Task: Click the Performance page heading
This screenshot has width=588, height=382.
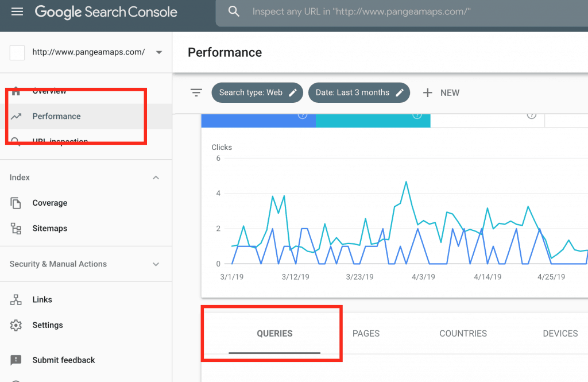Action: (x=225, y=52)
